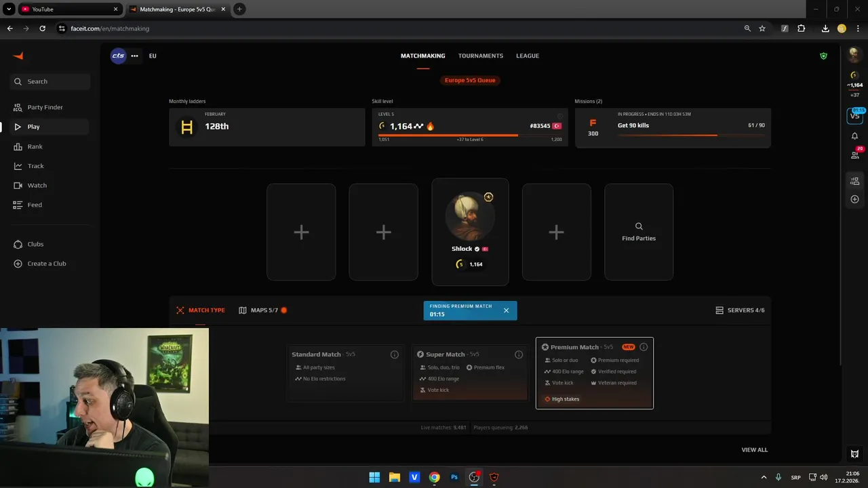Image resolution: width=868 pixels, height=488 pixels.
Task: Click the party icon in the right sidebar
Action: pyautogui.click(x=854, y=181)
